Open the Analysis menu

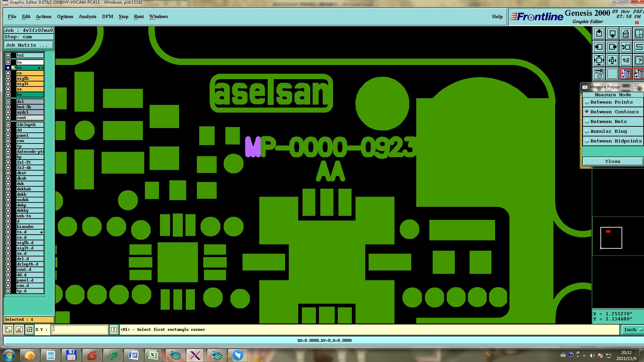88,16
